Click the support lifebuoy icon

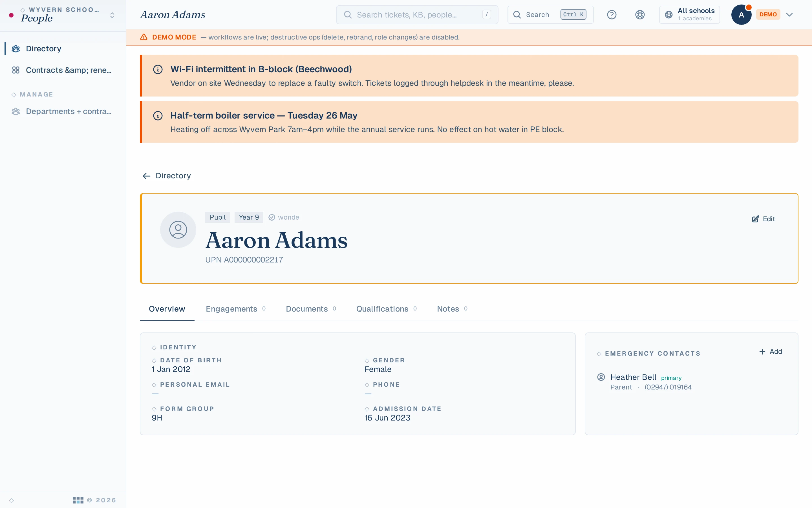point(640,15)
